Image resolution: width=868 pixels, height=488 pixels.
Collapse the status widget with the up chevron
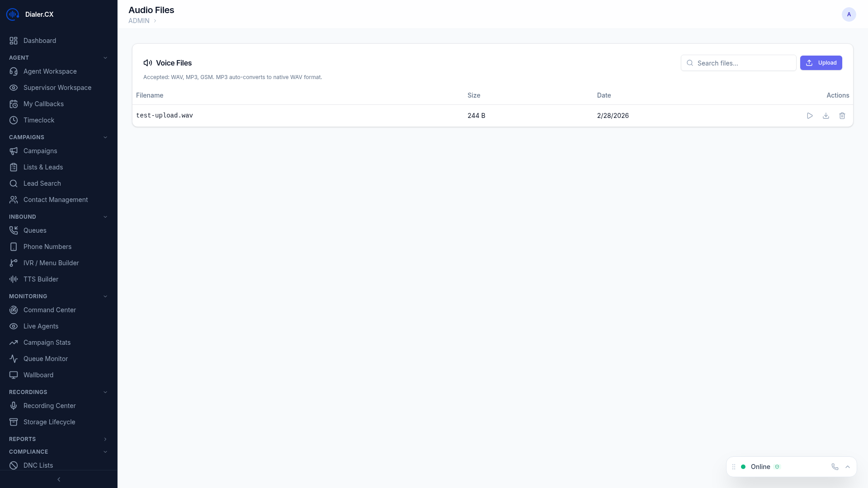(x=848, y=467)
